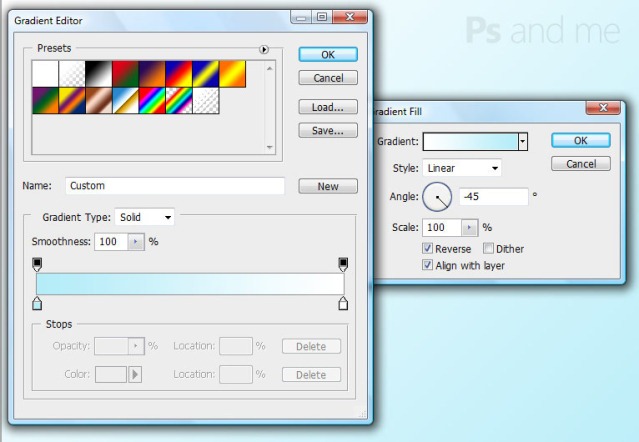Screen dimensions: 639x442
Task: Click the Load... button
Action: click(328, 107)
